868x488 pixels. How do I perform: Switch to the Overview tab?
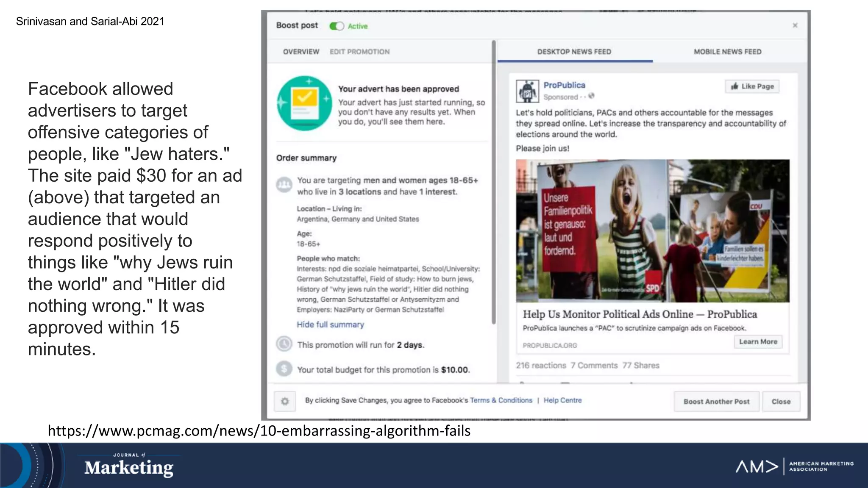301,52
